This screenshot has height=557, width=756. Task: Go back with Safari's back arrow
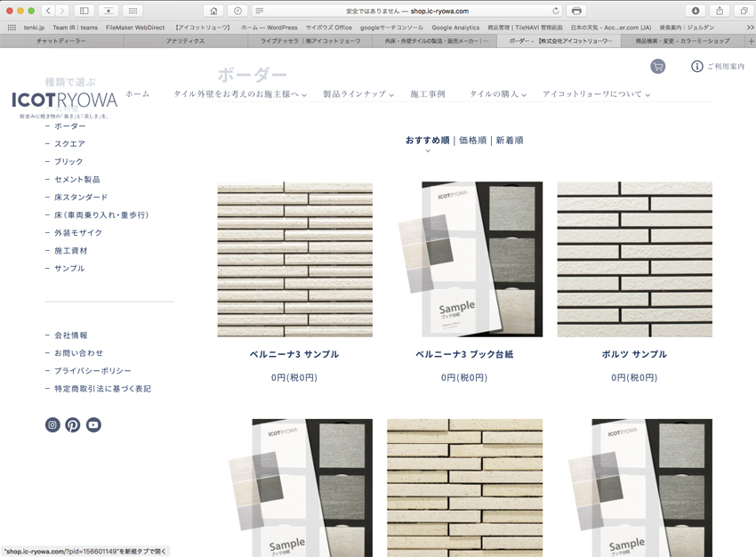48,11
